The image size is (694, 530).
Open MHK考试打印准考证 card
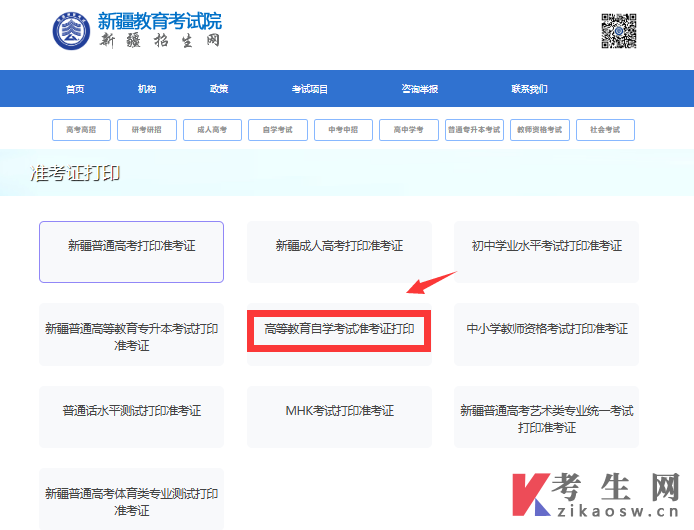(x=339, y=417)
